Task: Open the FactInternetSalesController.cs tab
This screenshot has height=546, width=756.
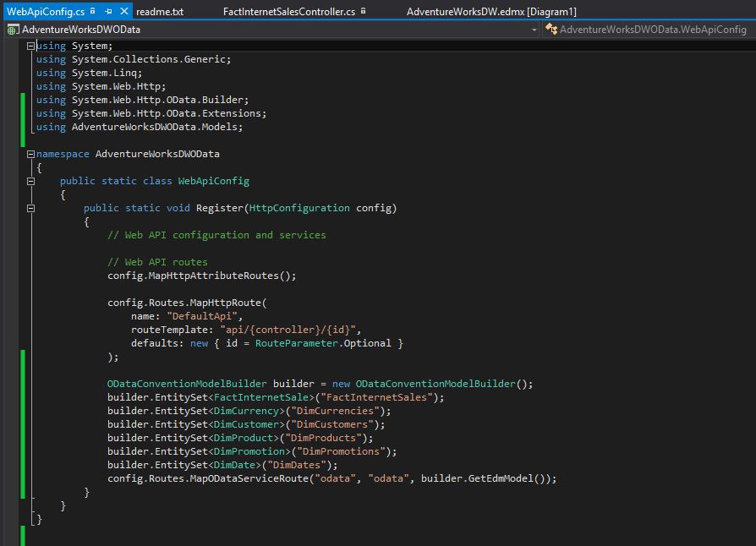Action: point(288,12)
